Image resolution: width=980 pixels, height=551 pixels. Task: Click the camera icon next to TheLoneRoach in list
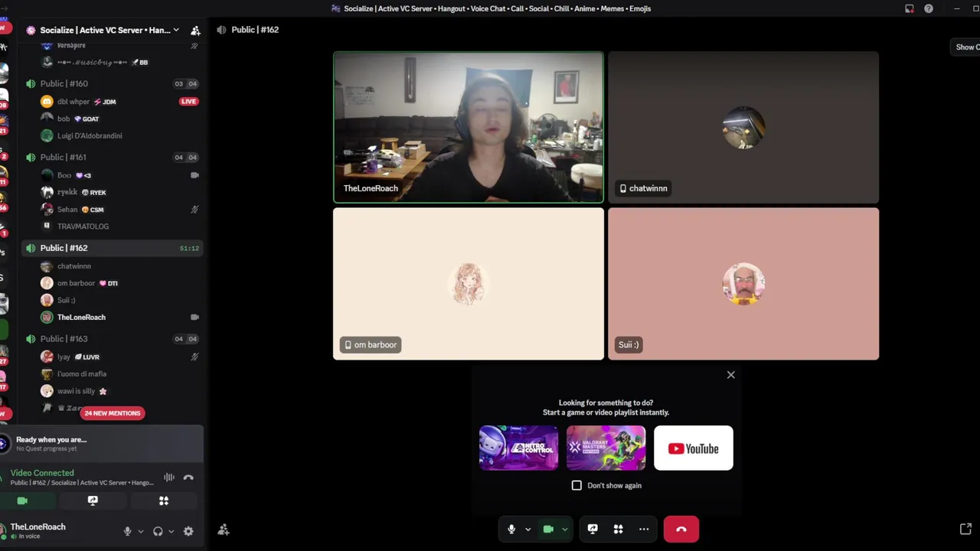click(x=194, y=317)
